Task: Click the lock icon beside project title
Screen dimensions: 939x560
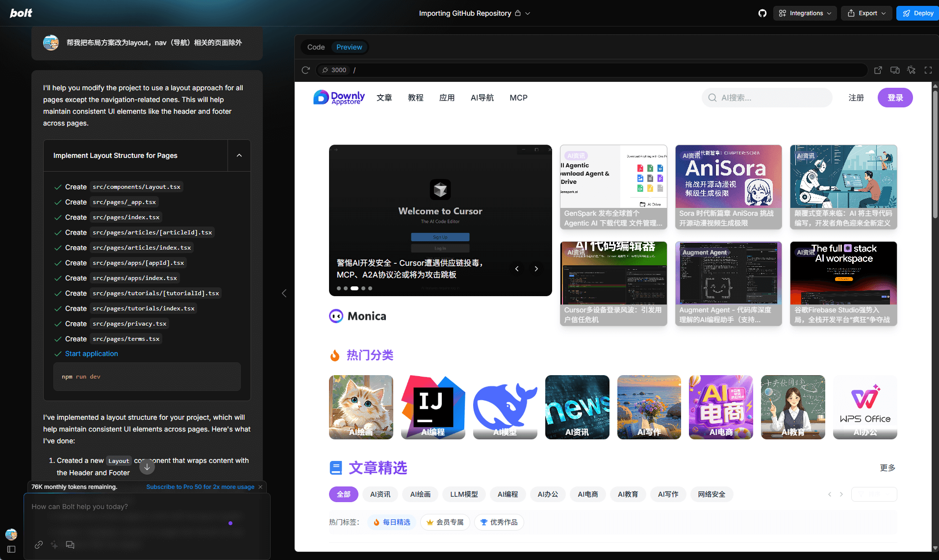Action: pos(518,13)
